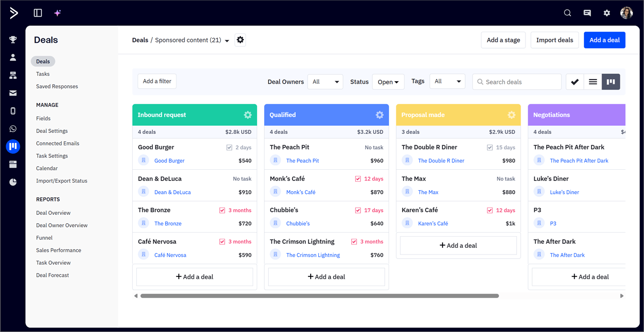Toggle Chubbie's 17 days task checkbox
Viewport: 644px width, 332px height.
coord(358,210)
